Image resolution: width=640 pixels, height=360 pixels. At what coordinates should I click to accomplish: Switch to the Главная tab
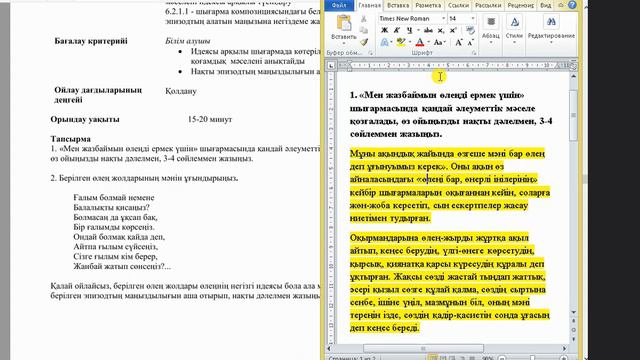tap(369, 5)
